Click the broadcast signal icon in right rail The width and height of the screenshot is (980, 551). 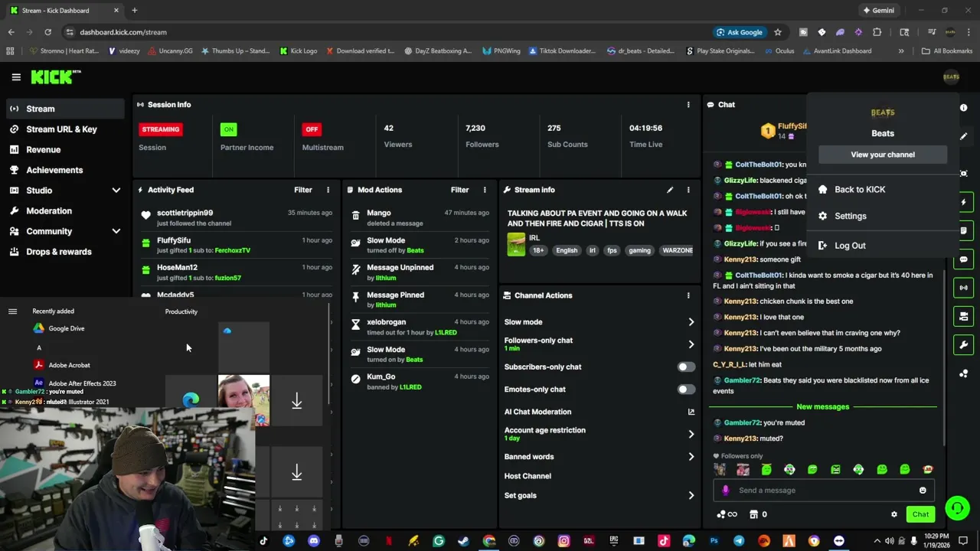(x=963, y=288)
